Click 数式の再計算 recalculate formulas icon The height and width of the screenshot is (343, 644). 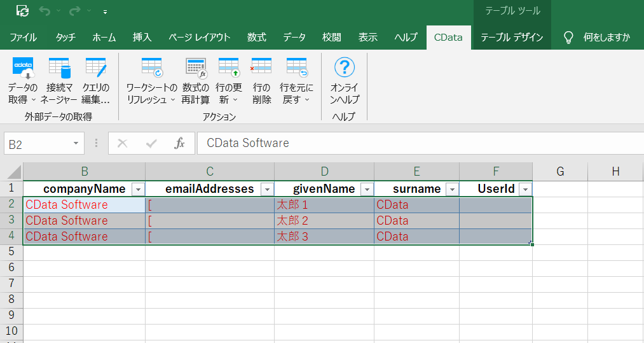click(196, 67)
